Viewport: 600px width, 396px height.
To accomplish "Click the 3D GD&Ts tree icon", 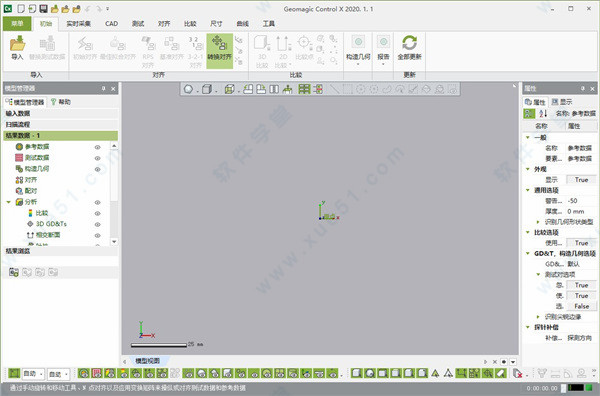I will pyautogui.click(x=30, y=224).
